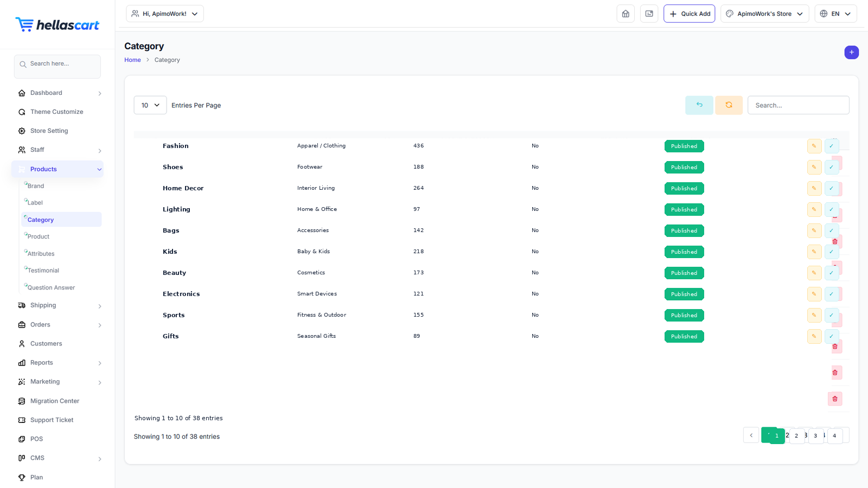868x488 pixels.
Task: Click the purple plus add category button
Action: point(851,52)
